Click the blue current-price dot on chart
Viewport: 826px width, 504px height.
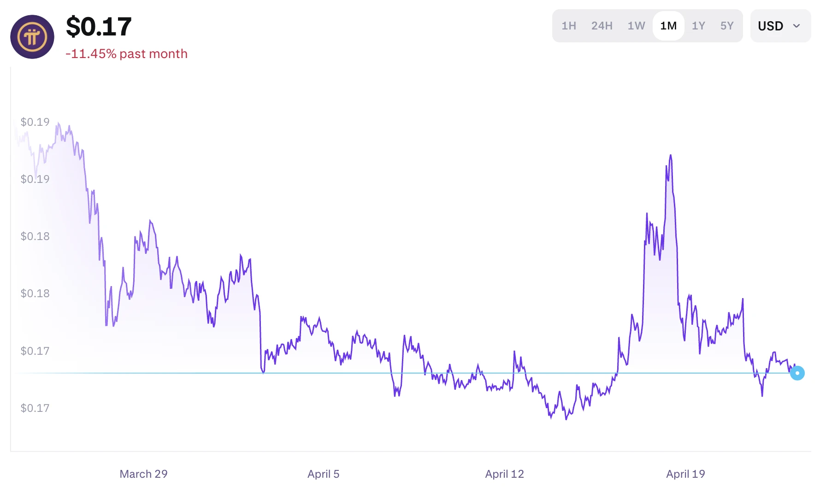coord(797,373)
